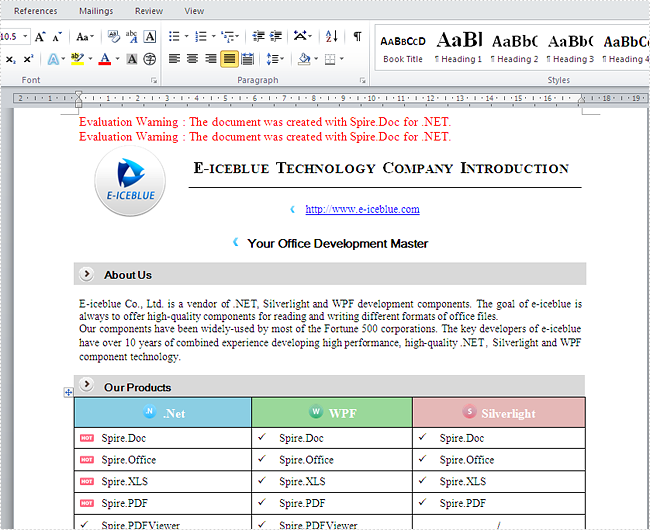The image size is (650, 530).
Task: Toggle the highlighted Justify alignment button
Action: click(x=229, y=59)
